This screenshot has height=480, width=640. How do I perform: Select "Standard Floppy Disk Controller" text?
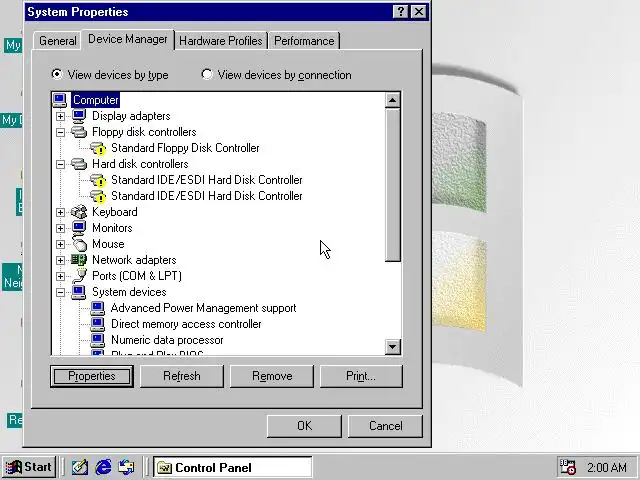click(x=185, y=148)
